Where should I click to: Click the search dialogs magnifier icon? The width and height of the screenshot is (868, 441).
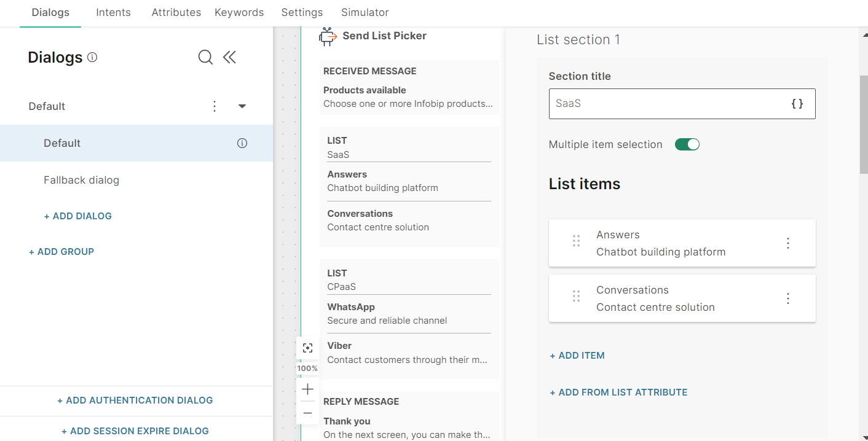(x=205, y=58)
